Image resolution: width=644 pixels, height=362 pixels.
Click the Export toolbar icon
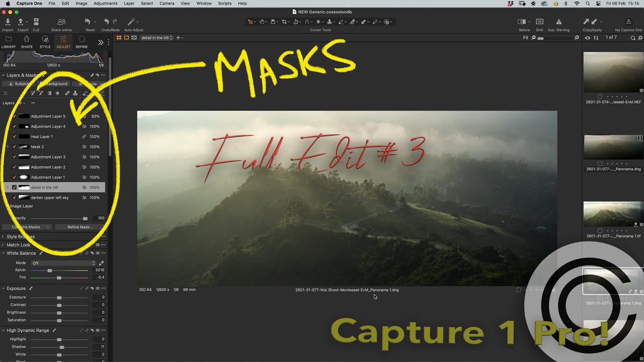pos(21,22)
